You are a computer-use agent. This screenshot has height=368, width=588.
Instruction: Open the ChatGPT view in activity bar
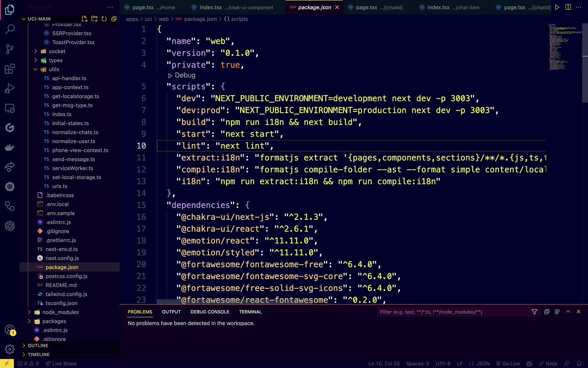click(x=10, y=226)
